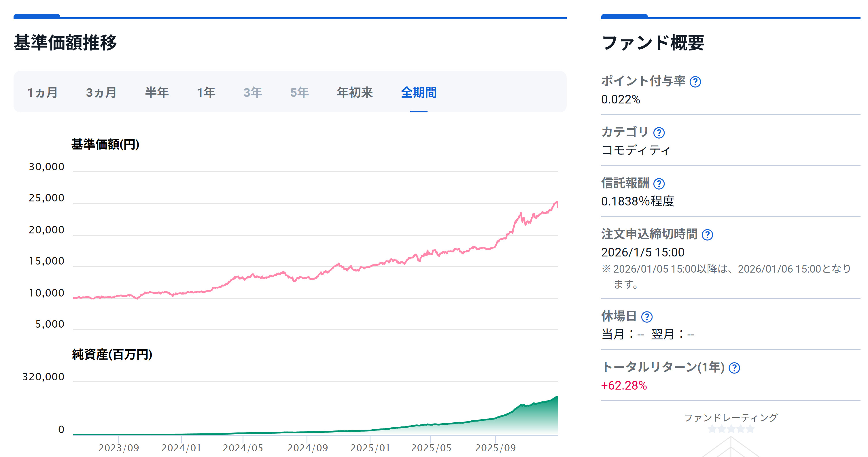Image resolution: width=868 pixels, height=457 pixels.
Task: Click the 2024/05 axis marker
Action: (x=243, y=447)
